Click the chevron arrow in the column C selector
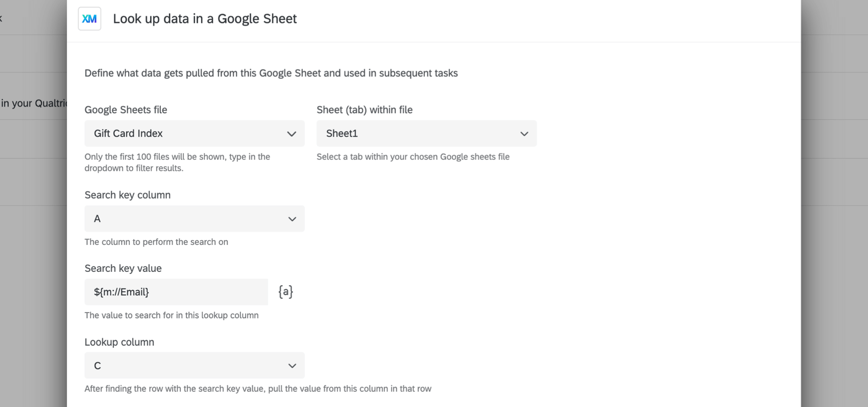This screenshot has height=407, width=868. pos(292,366)
